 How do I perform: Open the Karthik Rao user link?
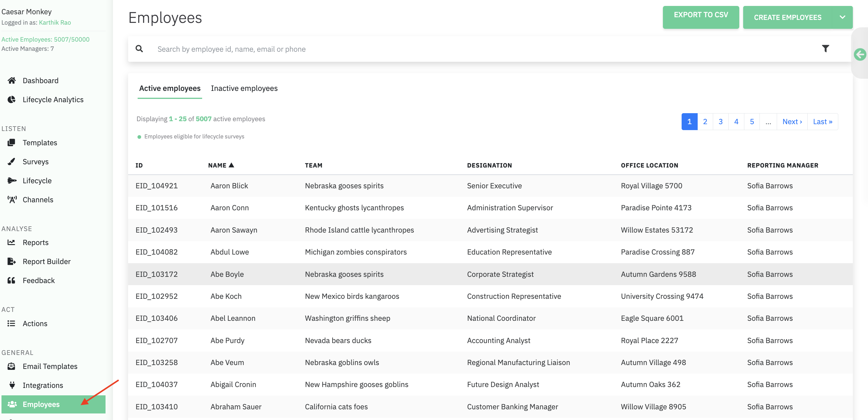(55, 23)
